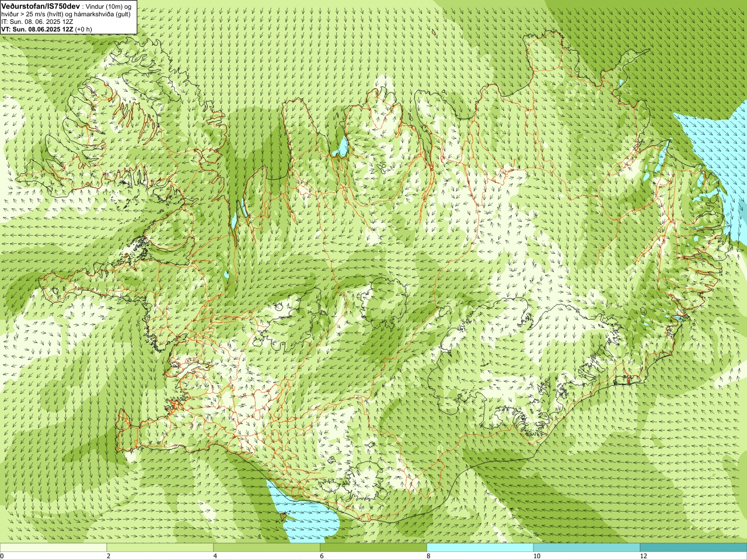Click the 4–6 m/s green legend swatch
The height and width of the screenshot is (560, 747).
(x=267, y=548)
